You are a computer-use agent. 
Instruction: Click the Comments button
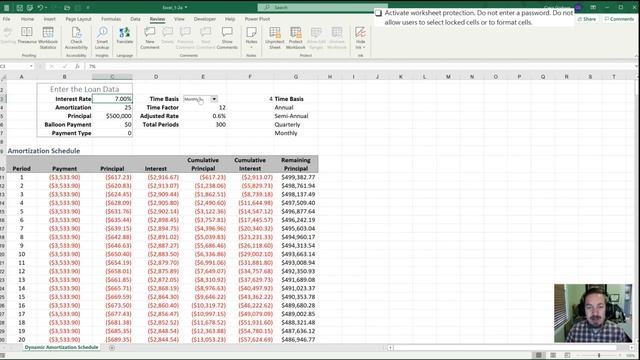click(x=619, y=19)
